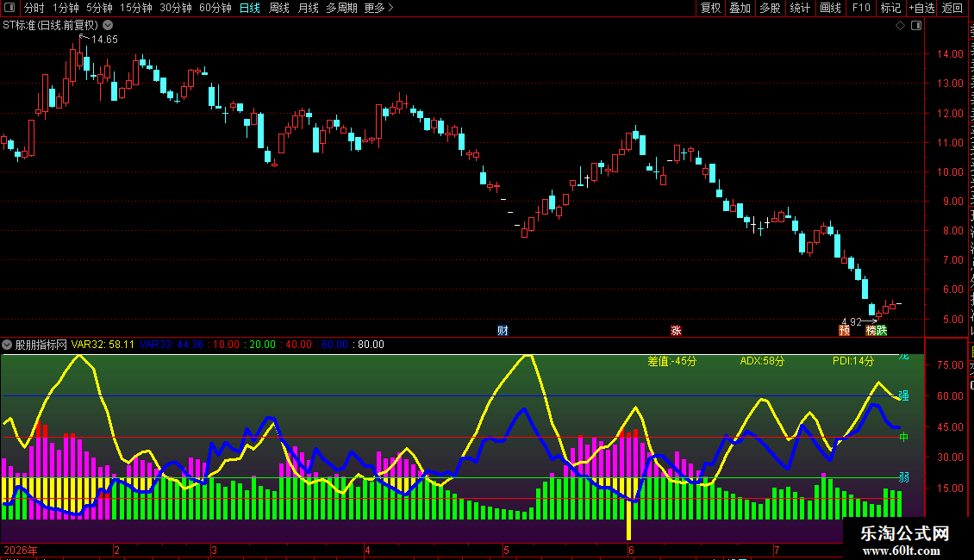Open the 更多 period expander

click(x=379, y=8)
